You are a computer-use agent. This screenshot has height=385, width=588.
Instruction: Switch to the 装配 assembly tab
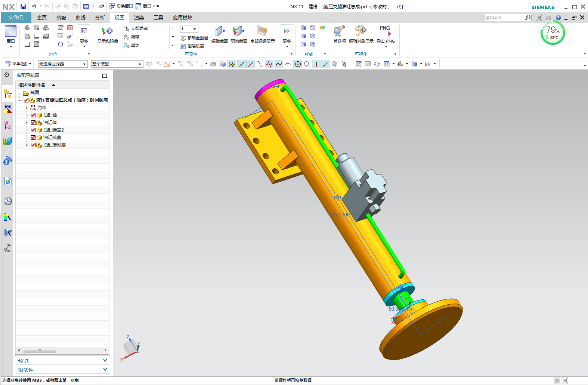click(61, 18)
